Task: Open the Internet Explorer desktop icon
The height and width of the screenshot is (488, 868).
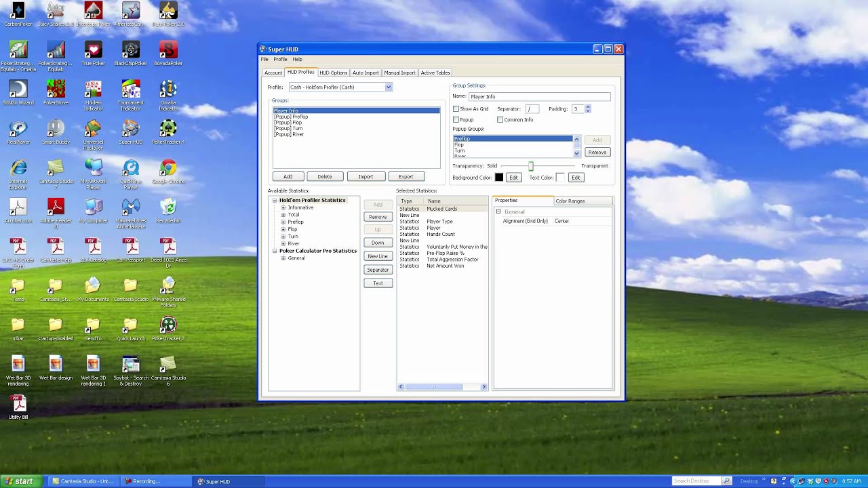Action: (x=18, y=174)
